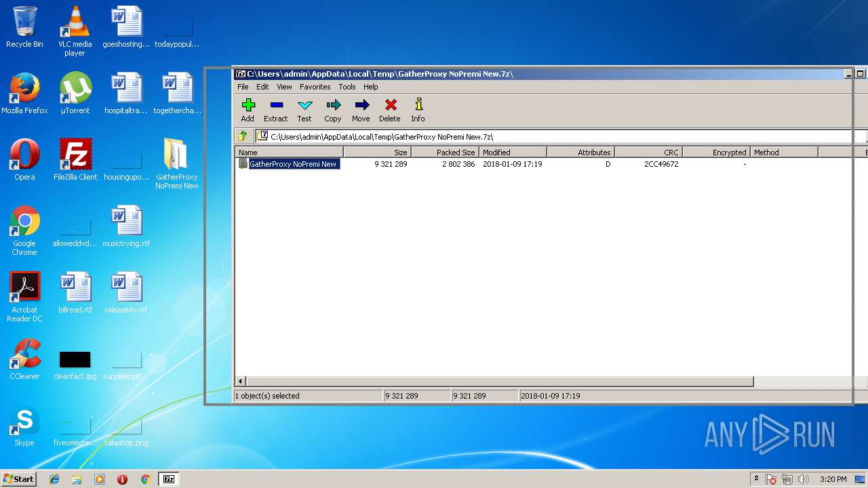
Task: Sort by Attributes column header
Action: point(580,152)
